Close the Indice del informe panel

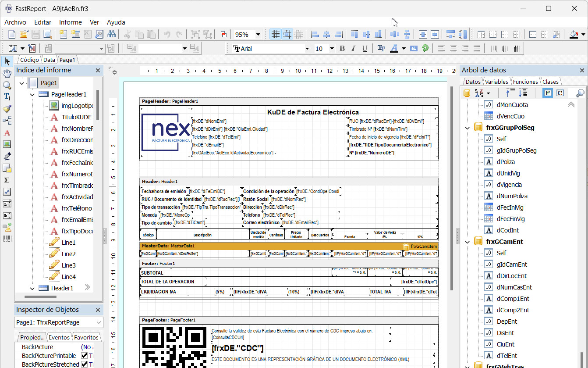pos(98,70)
